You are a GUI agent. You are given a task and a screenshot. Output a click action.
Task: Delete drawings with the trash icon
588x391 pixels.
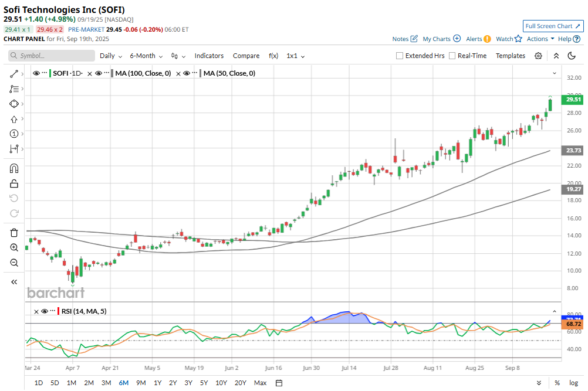[x=14, y=233]
